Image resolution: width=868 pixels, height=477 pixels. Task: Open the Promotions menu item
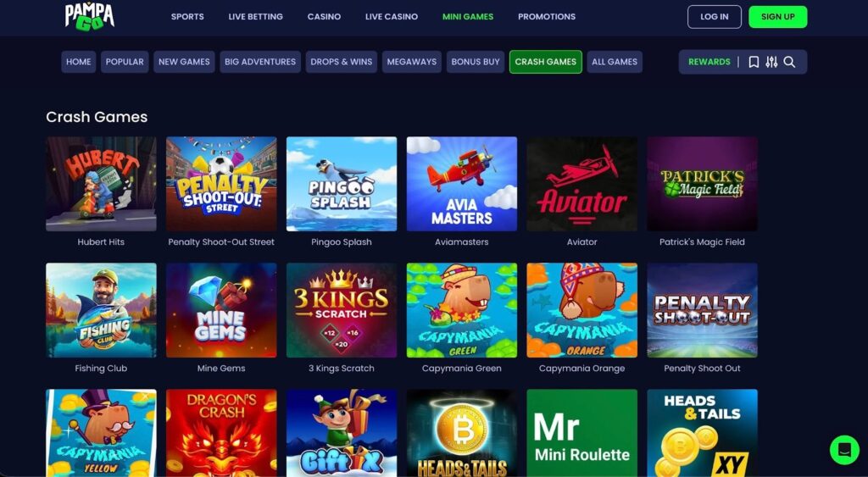coord(547,17)
